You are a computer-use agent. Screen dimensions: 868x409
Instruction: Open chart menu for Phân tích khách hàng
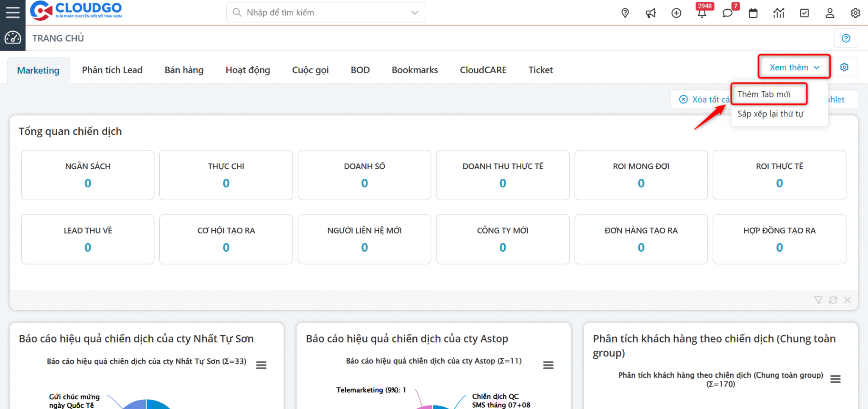(x=835, y=379)
